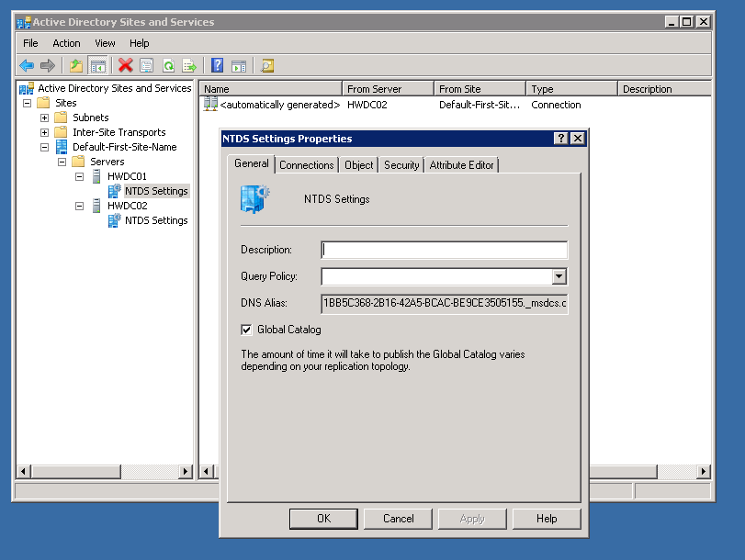Viewport: 745px width, 560px height.
Task: Click the Find magnifier toolbar icon
Action: click(267, 65)
